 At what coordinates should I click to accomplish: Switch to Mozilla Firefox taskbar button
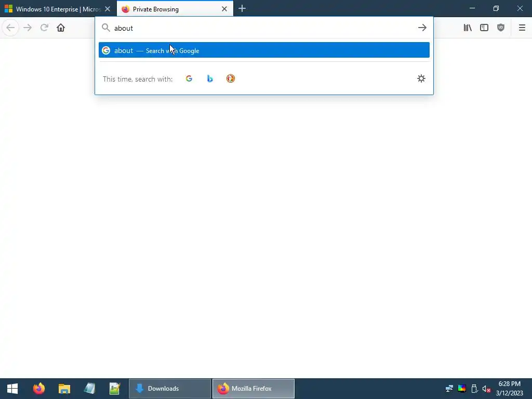click(x=254, y=389)
